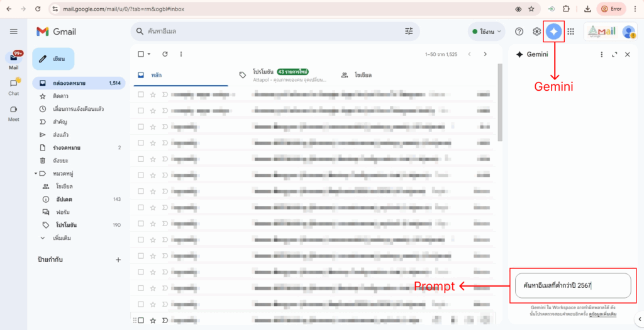Star the first email in list
644x330 pixels.
[x=153, y=94]
